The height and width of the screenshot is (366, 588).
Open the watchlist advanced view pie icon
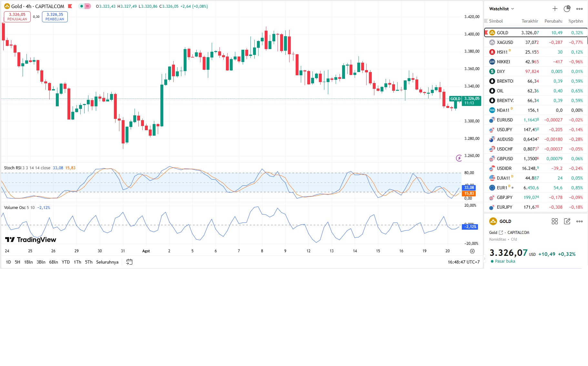[x=567, y=9]
